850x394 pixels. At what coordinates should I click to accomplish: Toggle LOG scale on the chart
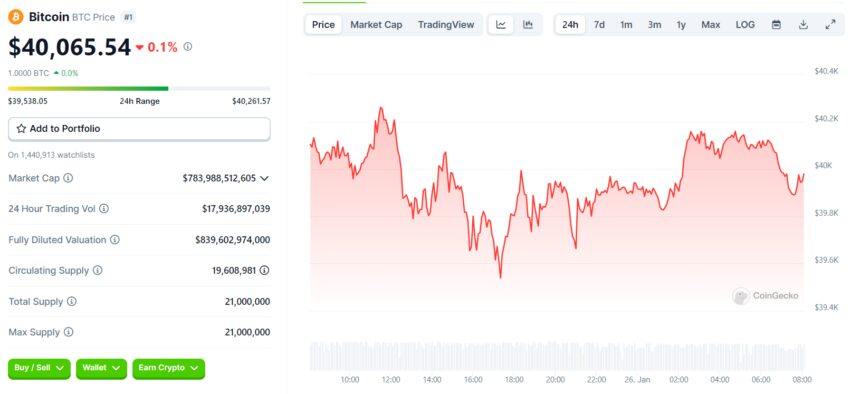745,25
